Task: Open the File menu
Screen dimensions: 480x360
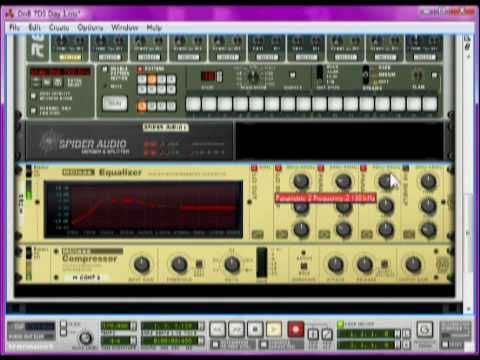Action: tap(14, 27)
